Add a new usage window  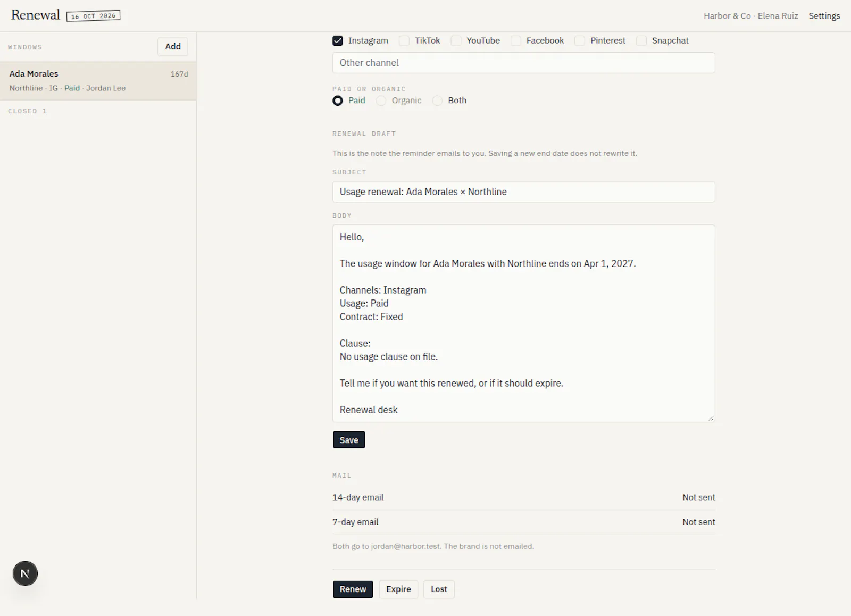point(173,47)
